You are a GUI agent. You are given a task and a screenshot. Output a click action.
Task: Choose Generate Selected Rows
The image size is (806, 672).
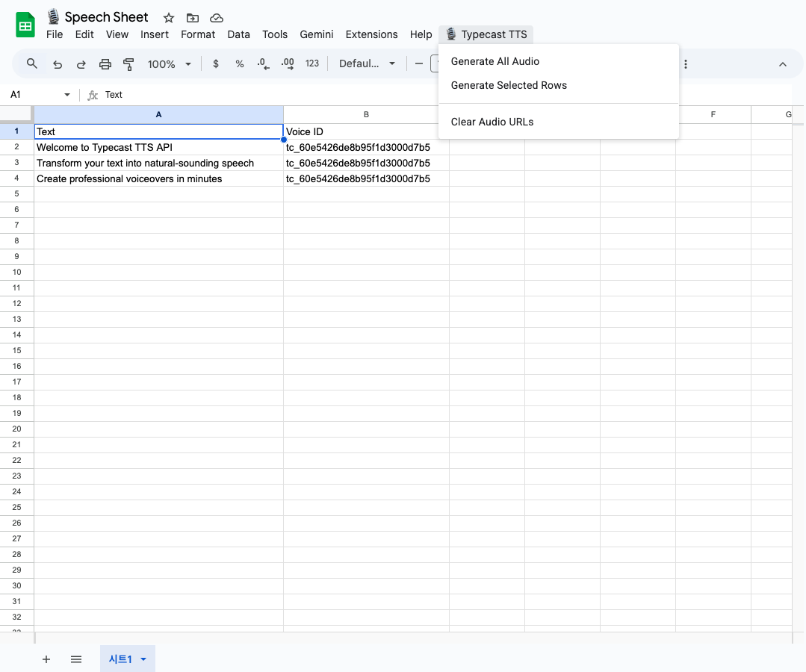(559, 85)
